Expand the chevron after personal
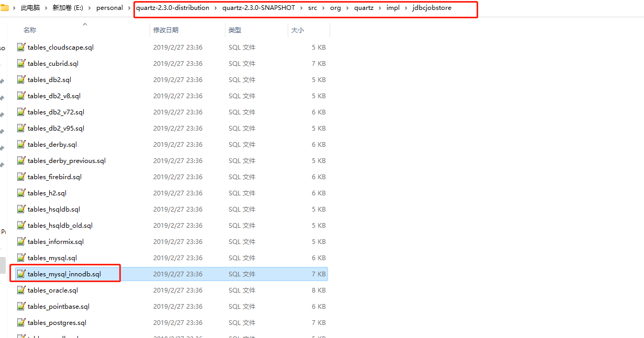 click(129, 8)
